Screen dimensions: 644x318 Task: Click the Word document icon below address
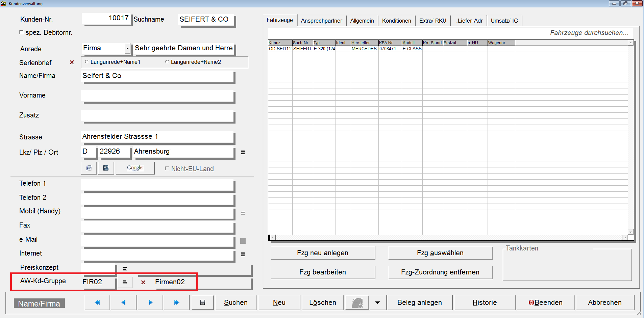tap(89, 168)
